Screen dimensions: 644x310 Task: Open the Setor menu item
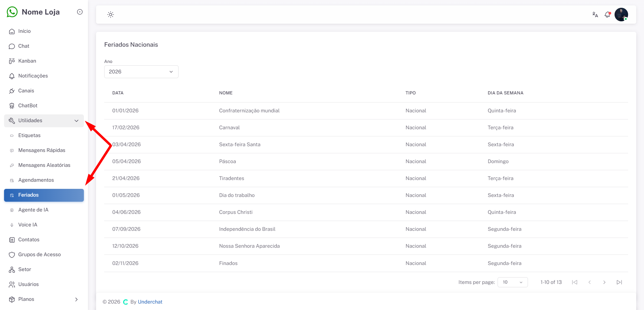(x=44, y=269)
